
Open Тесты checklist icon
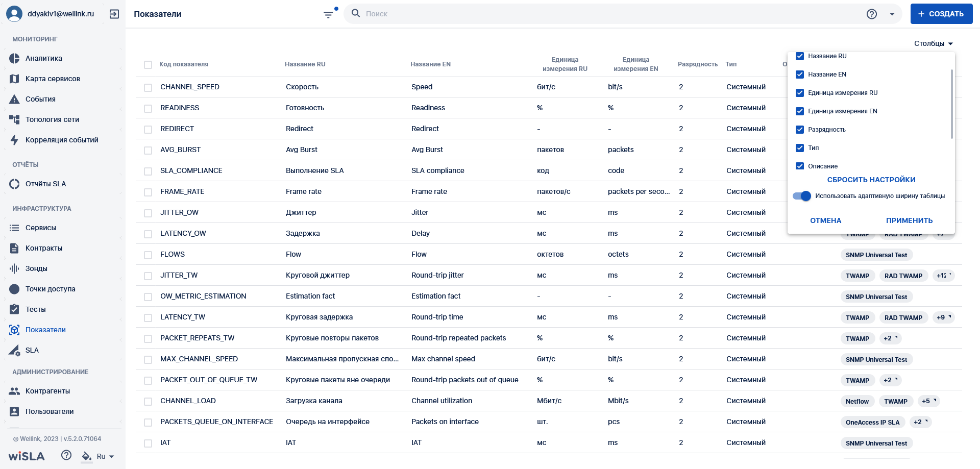coord(14,309)
